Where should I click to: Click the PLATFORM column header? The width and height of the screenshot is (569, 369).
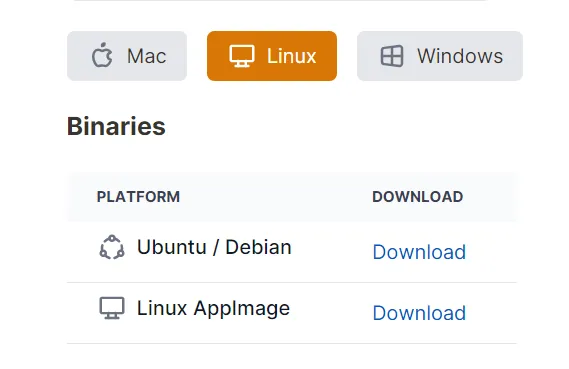tap(138, 197)
